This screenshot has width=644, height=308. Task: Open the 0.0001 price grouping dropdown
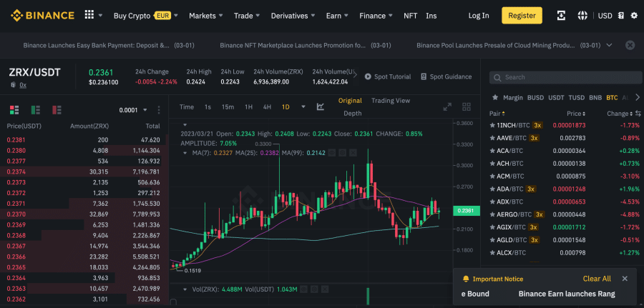point(133,110)
